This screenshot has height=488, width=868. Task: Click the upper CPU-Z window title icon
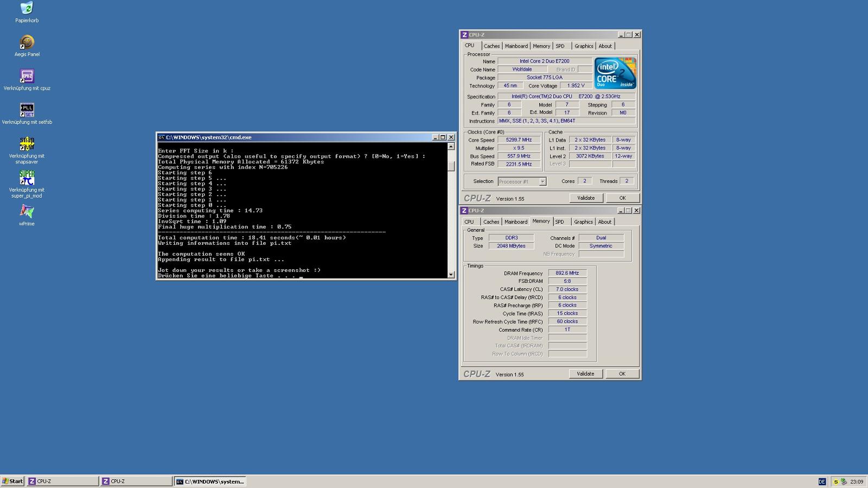(464, 35)
